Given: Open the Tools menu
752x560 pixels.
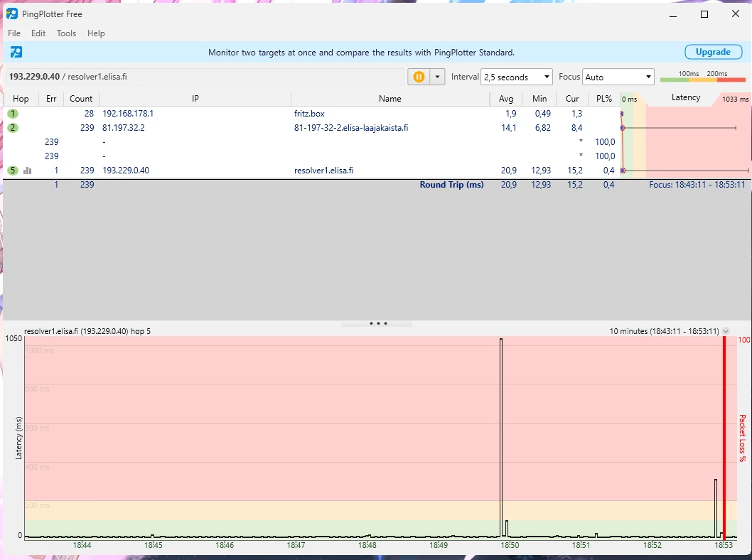Looking at the screenshot, I should [x=66, y=33].
